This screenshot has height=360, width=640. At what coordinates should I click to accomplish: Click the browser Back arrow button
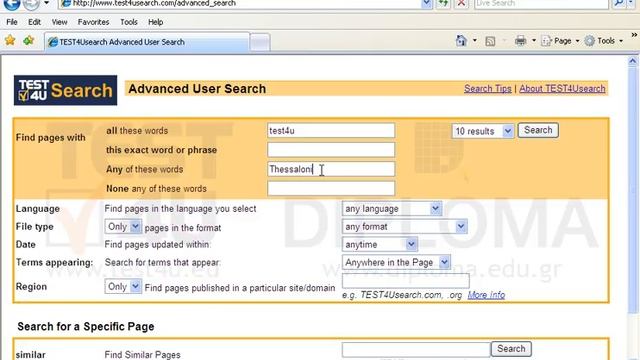(11, 4)
